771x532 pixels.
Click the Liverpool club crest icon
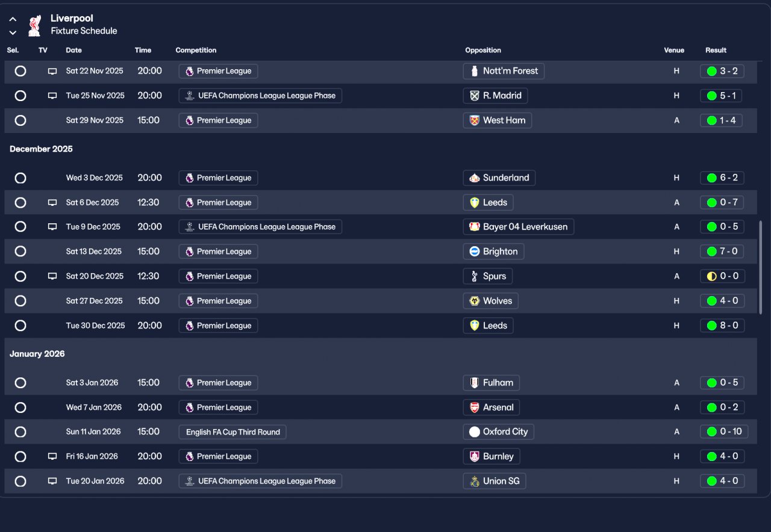point(34,25)
